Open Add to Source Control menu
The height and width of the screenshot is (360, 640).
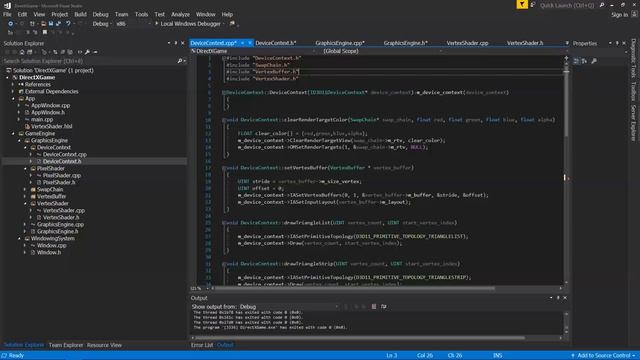point(603,356)
